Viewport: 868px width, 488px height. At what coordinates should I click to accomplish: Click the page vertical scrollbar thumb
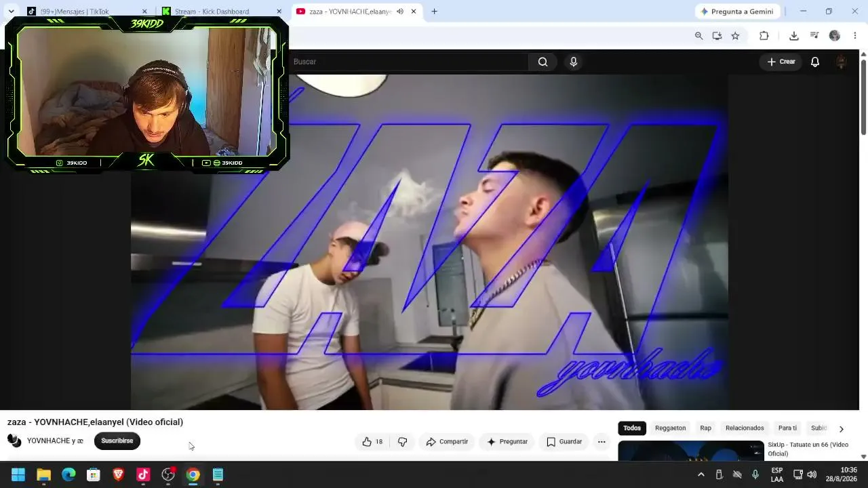coord(863,97)
